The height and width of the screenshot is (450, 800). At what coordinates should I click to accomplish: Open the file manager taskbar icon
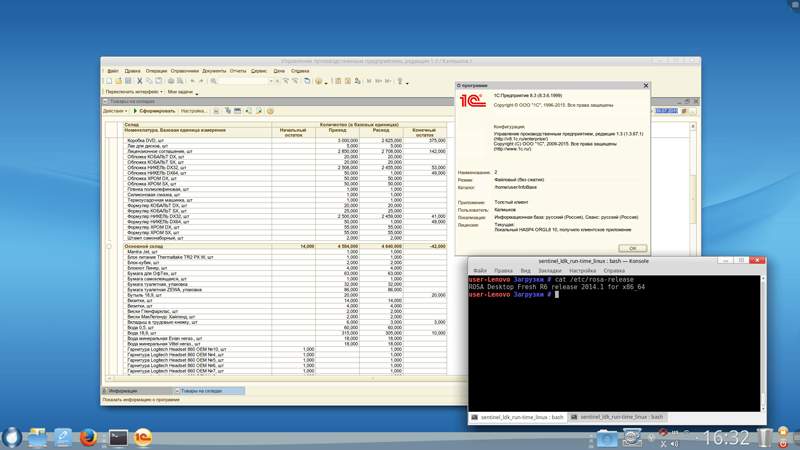click(37, 438)
